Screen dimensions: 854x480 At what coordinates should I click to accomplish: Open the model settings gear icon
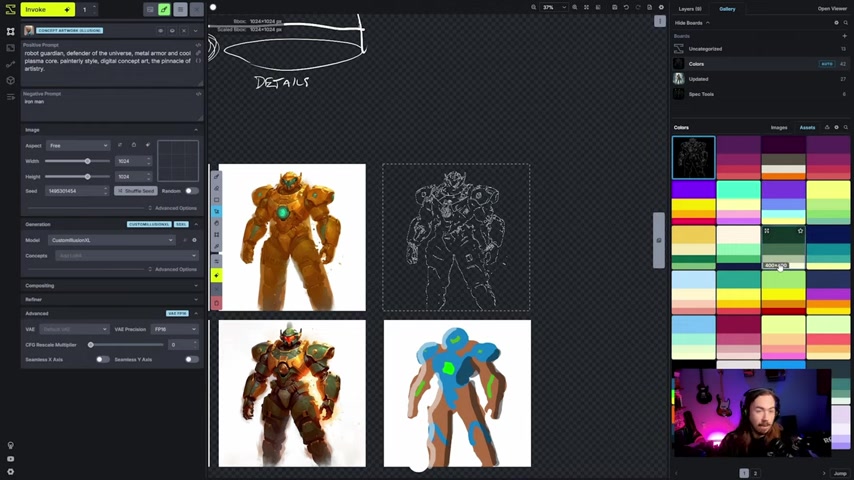(194, 240)
